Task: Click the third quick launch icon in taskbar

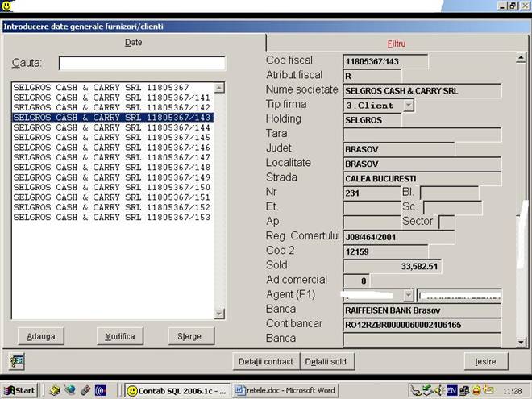Action: click(x=85, y=390)
